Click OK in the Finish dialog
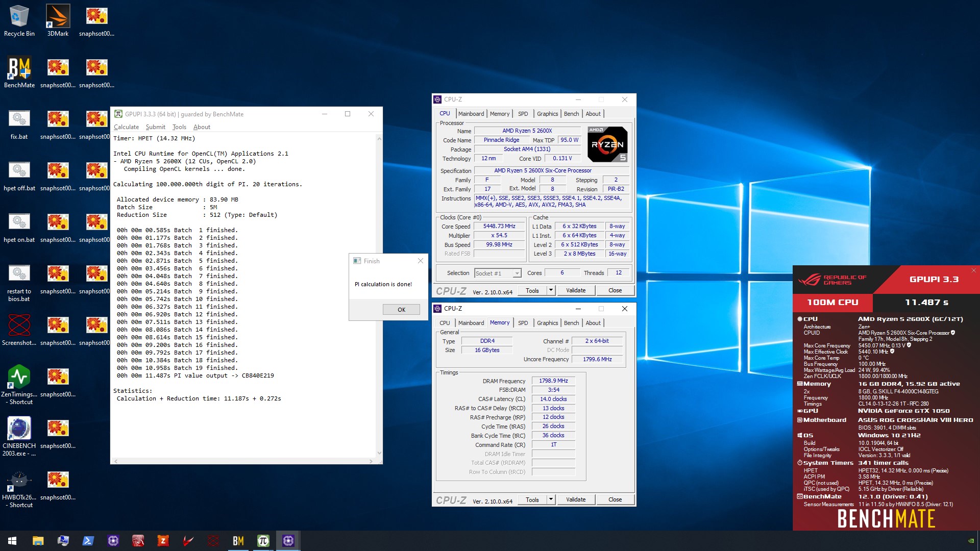 click(x=401, y=310)
